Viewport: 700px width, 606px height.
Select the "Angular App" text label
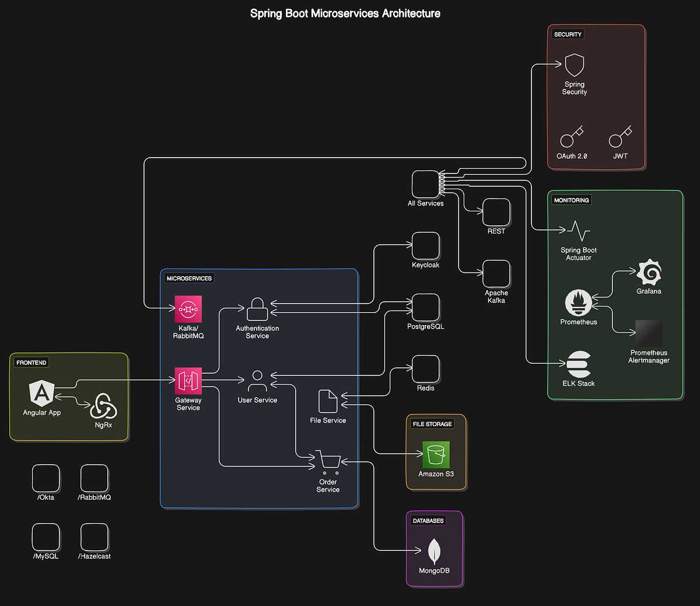[42, 413]
